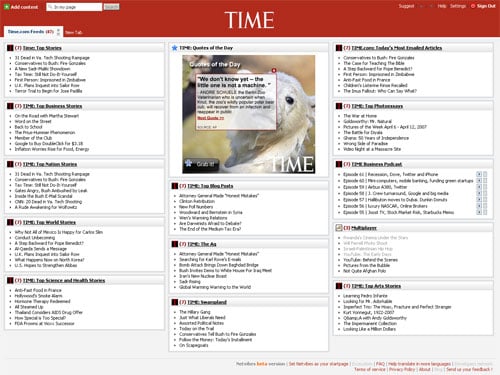The width and height of the screenshot is (500, 375).
Task: Open "A Rude Awakening for Wolfowitz"
Action: click(x=46, y=207)
